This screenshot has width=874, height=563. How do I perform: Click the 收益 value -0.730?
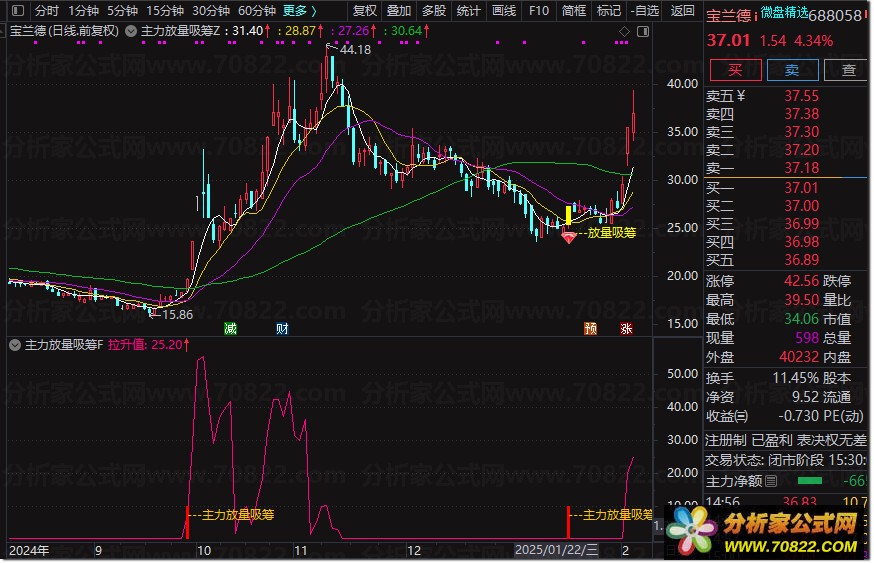pos(799,416)
